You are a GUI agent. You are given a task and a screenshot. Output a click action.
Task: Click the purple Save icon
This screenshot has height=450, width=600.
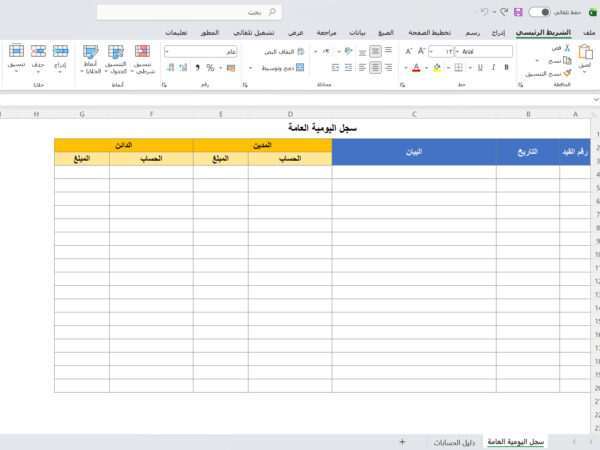click(x=517, y=12)
